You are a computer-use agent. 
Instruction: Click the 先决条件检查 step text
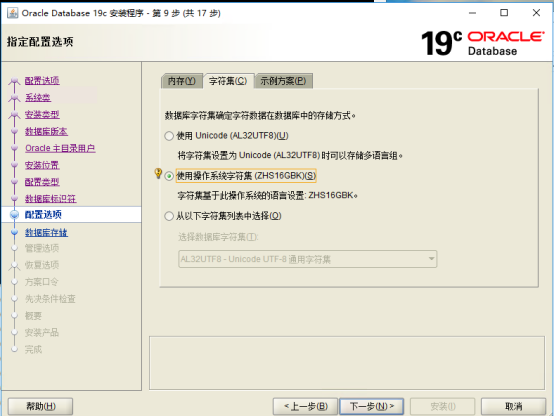point(50,299)
